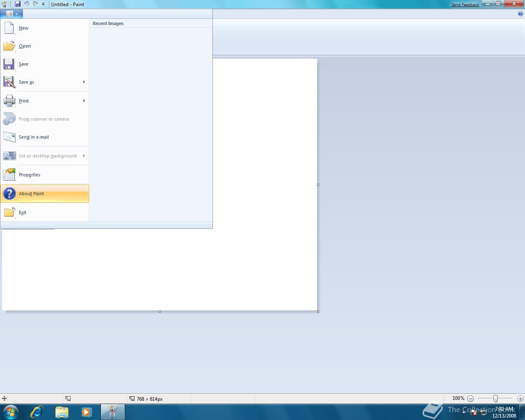Image resolution: width=525 pixels, height=420 pixels.
Task: Choose New from the Paint menu
Action: [45, 28]
